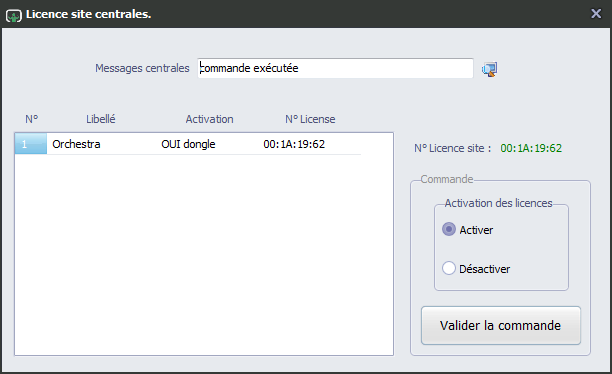612x374 pixels.
Task: Select the Désactiver radio button
Action: point(449,268)
